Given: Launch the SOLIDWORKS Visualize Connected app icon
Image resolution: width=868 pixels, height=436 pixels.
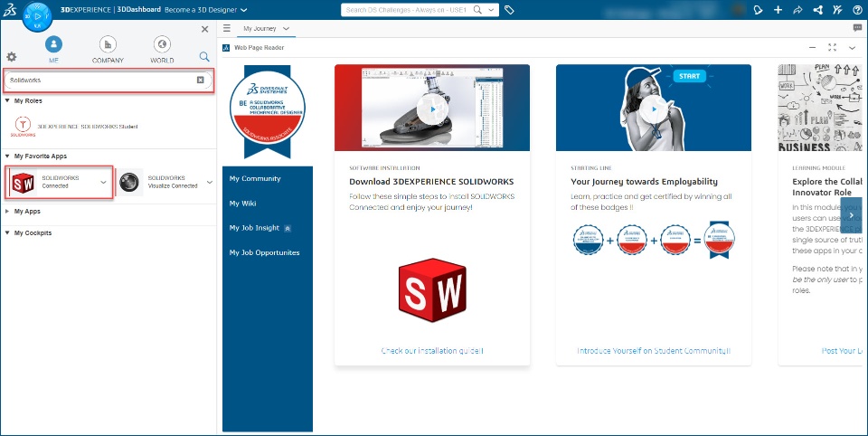Looking at the screenshot, I should coord(129,182).
